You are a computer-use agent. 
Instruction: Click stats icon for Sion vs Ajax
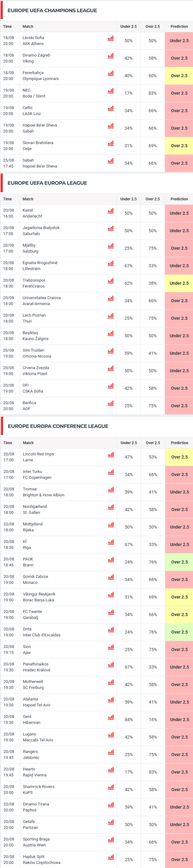coord(111,648)
